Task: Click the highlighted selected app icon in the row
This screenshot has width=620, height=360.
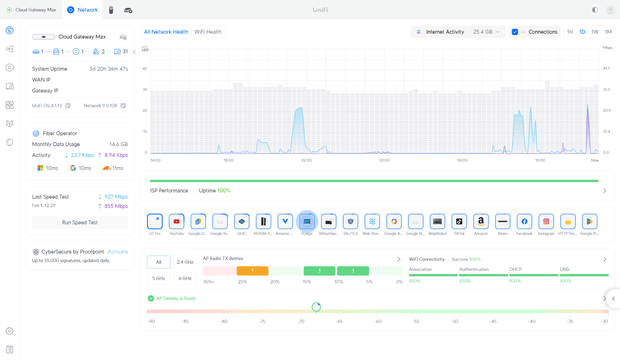Action: tap(307, 222)
